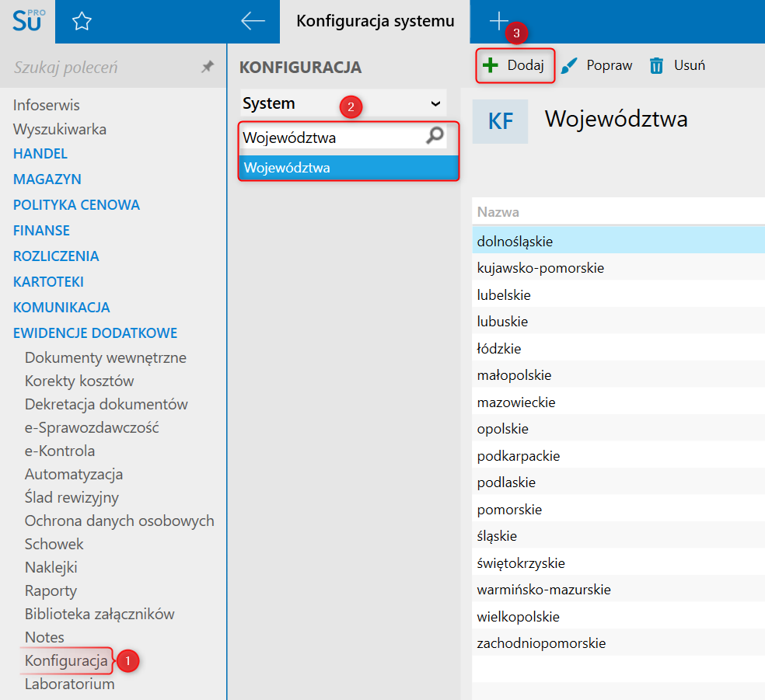
Task: Open Naklejki
Action: pos(51,567)
